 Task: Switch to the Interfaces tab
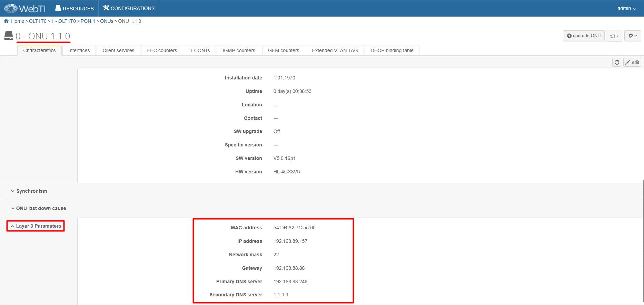[79, 50]
